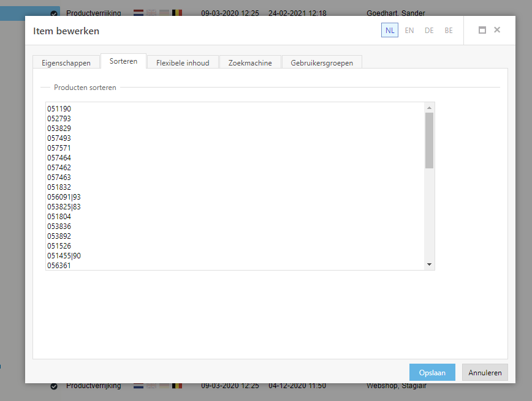Place cursor on line 053829
The width and height of the screenshot is (532, 401).
[59, 129]
